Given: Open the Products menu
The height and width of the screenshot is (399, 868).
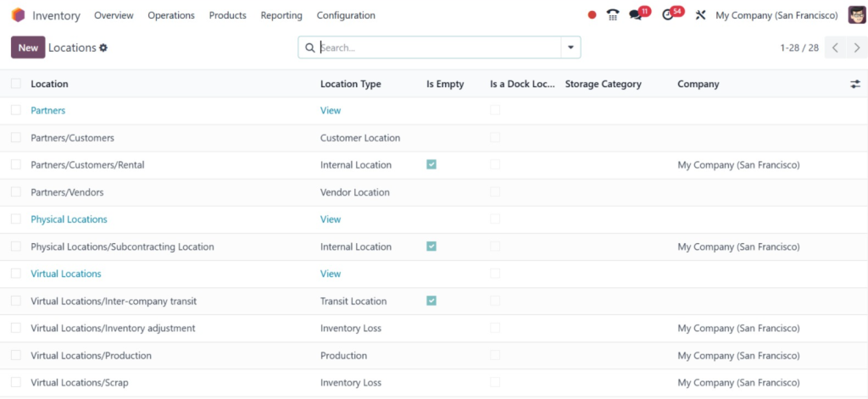Looking at the screenshot, I should click(227, 15).
